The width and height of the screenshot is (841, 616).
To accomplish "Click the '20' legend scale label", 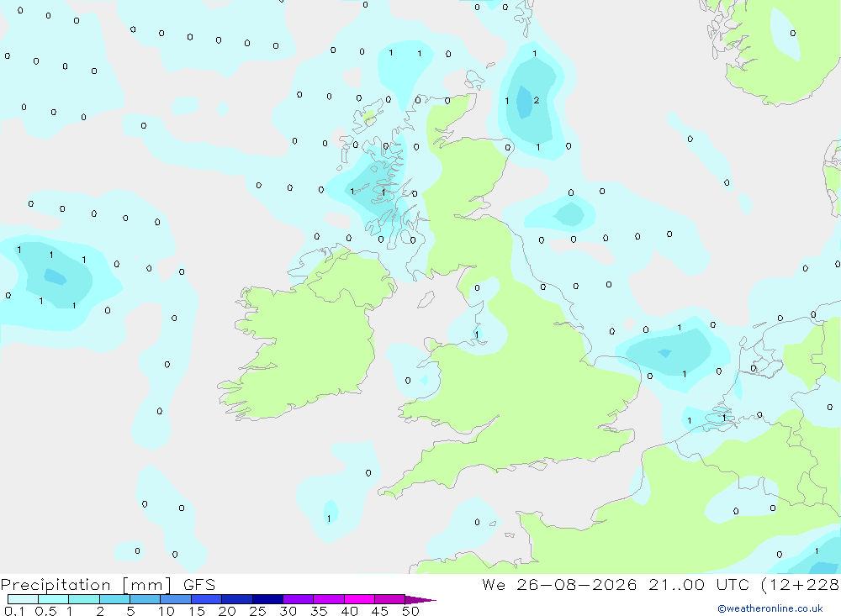I will click(x=227, y=611).
